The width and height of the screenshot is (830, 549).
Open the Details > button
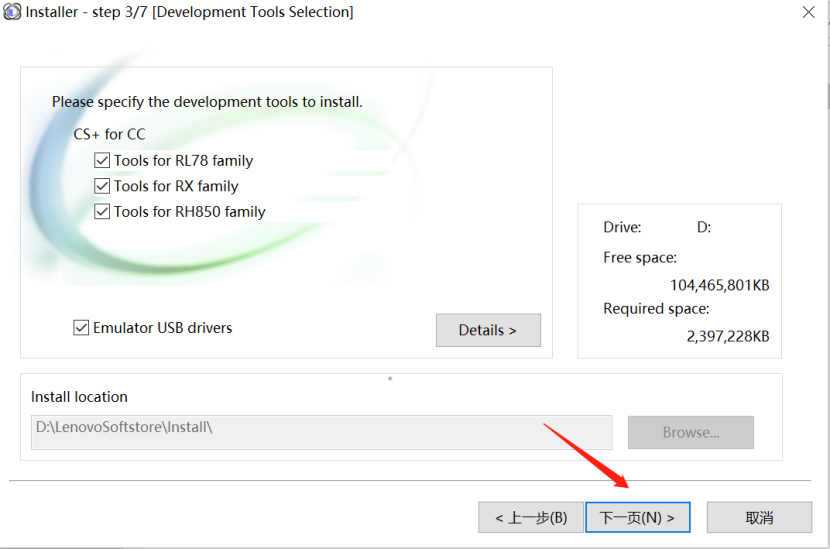[x=488, y=330]
